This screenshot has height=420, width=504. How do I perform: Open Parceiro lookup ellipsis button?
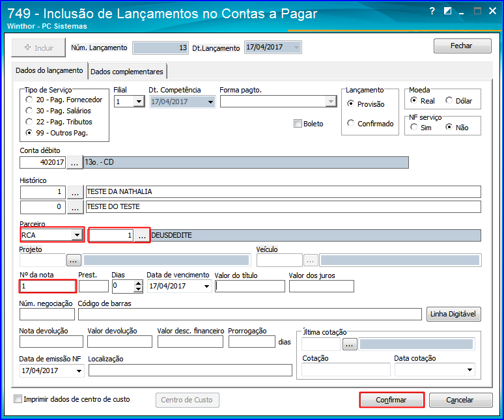[x=142, y=236]
